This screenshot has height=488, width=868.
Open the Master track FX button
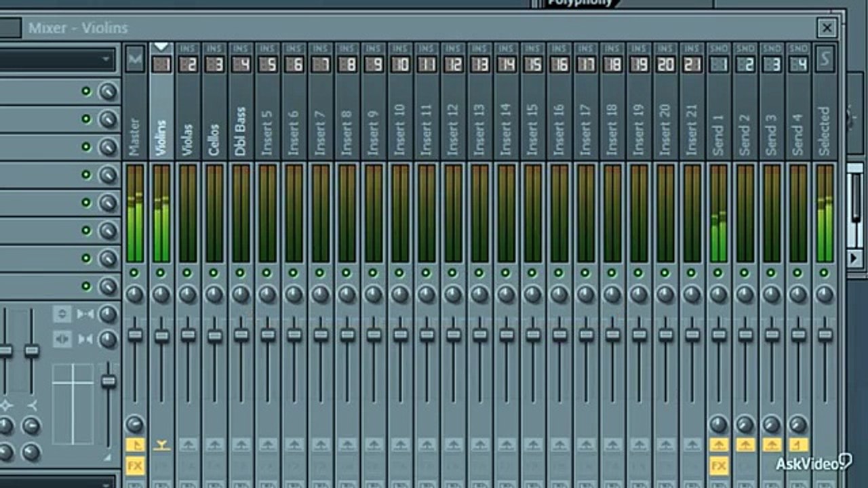click(x=135, y=466)
